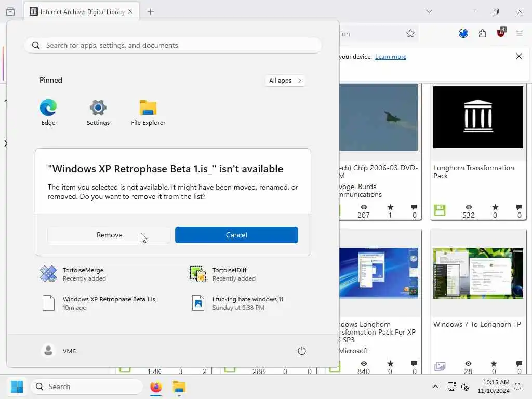Open File Explorer from the taskbar
Viewport: 532px width, 399px height.
pyautogui.click(x=179, y=387)
